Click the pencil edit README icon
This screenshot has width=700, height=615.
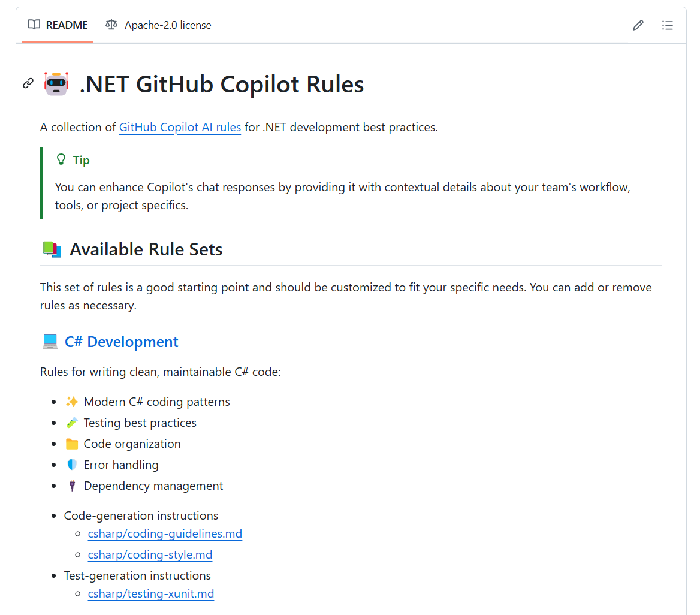638,25
